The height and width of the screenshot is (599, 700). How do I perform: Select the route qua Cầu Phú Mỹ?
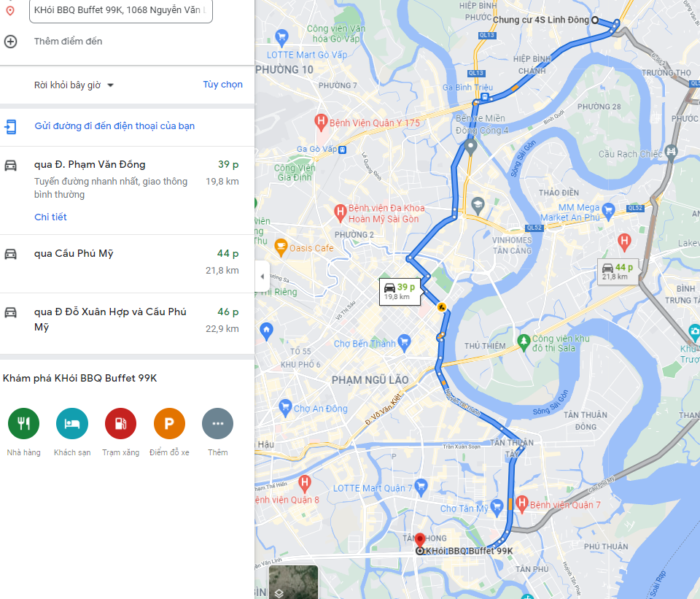(127, 263)
